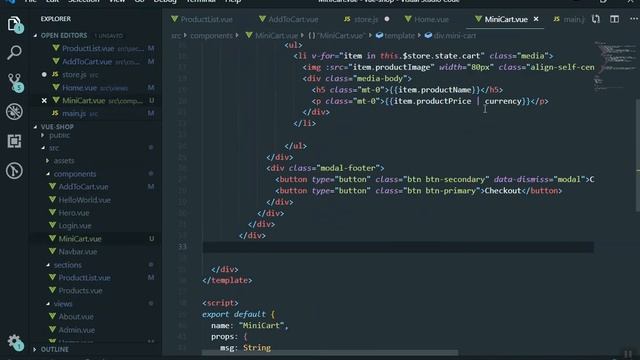Expand the public folder
This screenshot has height=360, width=640.
point(60,135)
